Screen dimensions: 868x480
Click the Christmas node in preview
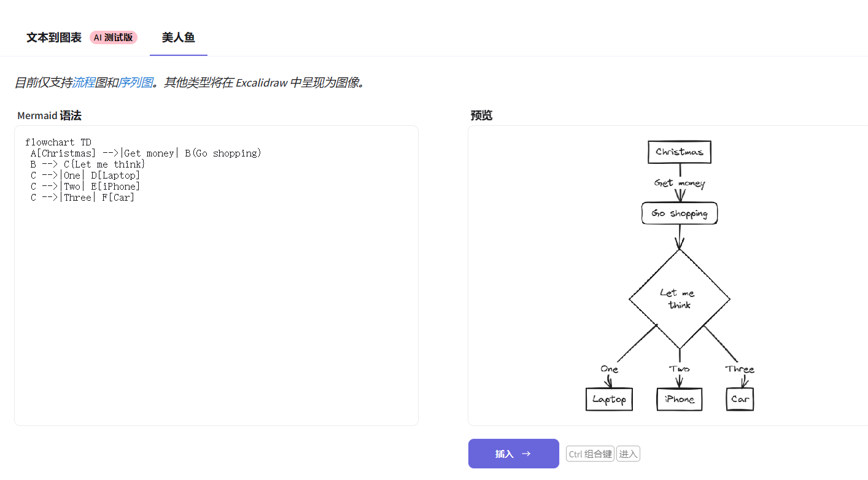(x=679, y=152)
